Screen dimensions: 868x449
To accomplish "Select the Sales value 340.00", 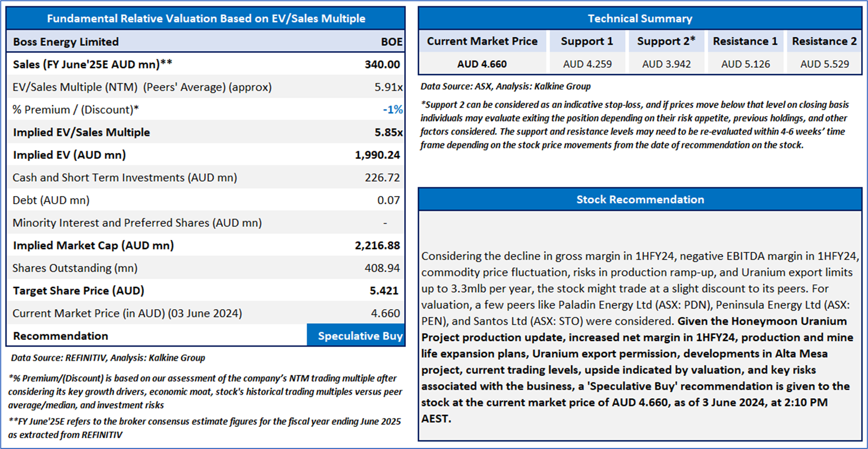I will [382, 64].
